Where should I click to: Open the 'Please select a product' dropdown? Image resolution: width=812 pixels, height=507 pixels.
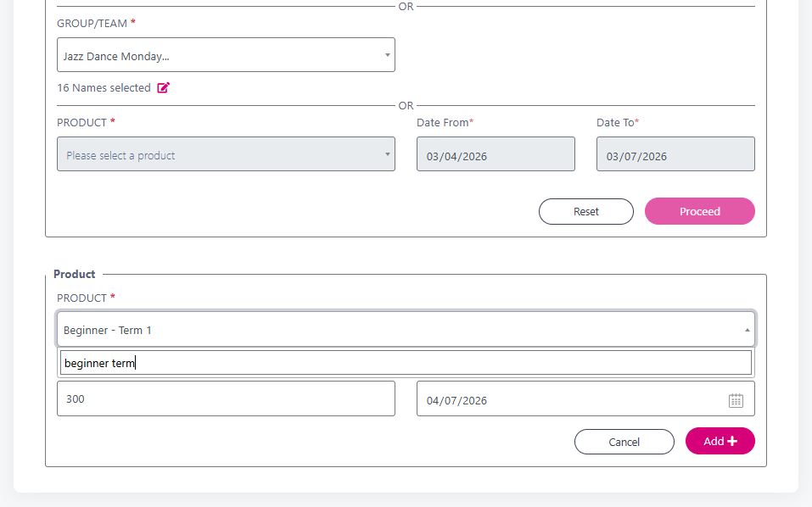click(x=226, y=154)
